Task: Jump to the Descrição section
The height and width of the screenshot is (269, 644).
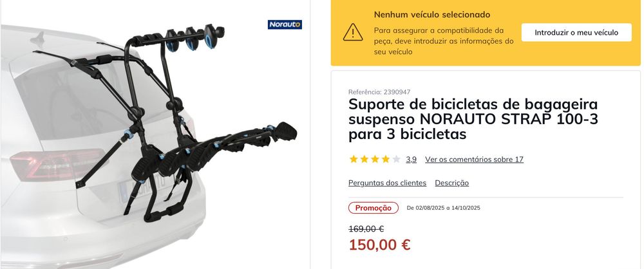Action: point(452,183)
